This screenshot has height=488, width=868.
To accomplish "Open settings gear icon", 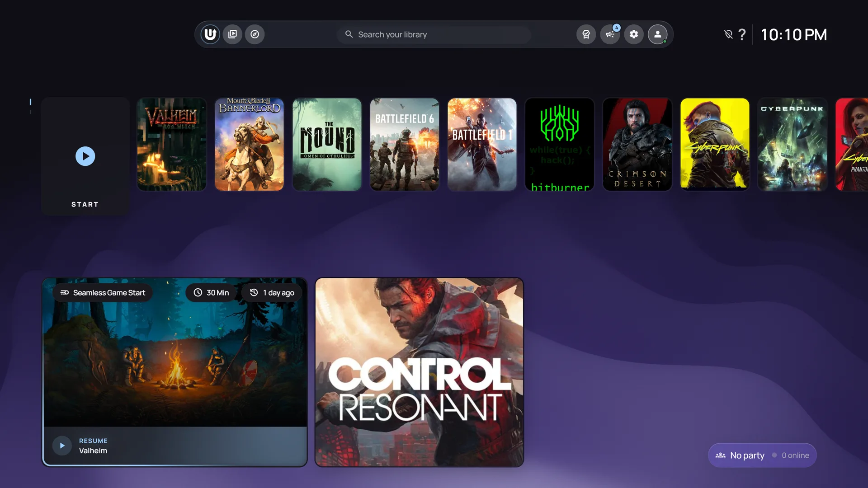I will point(634,34).
